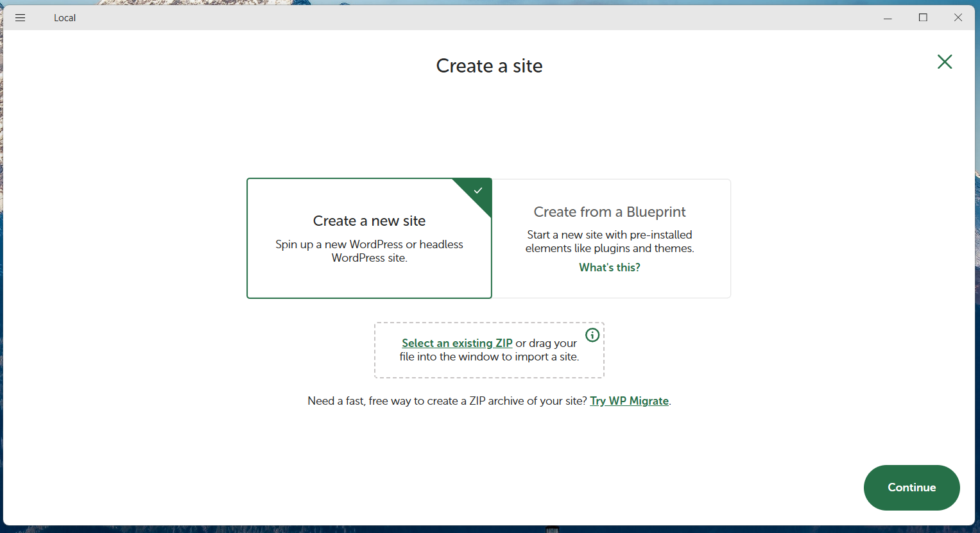Click the green checkmark on the new site card

[x=478, y=190]
